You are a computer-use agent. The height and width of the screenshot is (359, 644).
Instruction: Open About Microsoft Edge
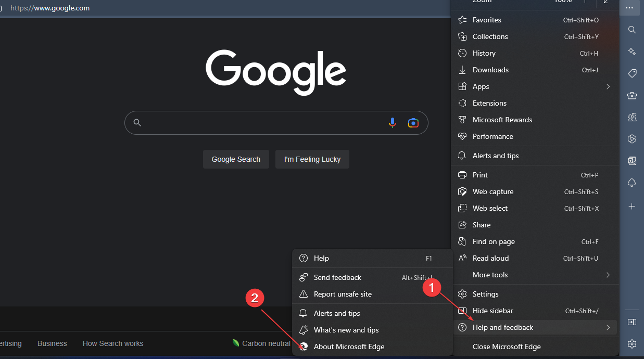pos(372,347)
